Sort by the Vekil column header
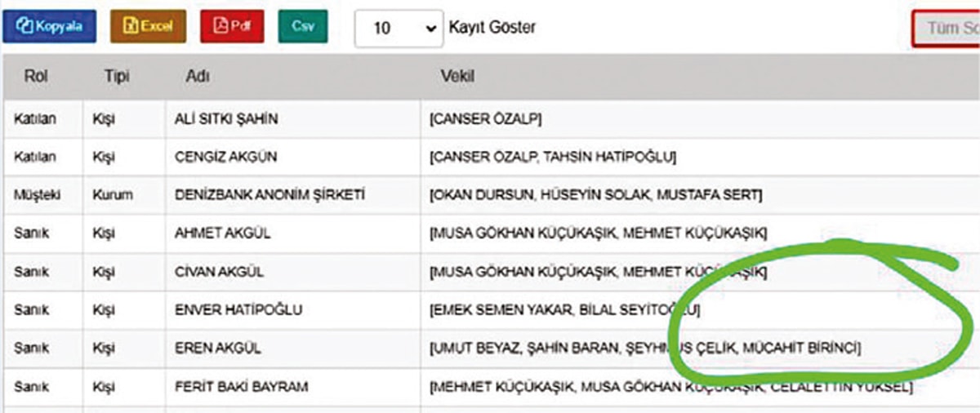Image resolution: width=980 pixels, height=413 pixels. click(457, 77)
